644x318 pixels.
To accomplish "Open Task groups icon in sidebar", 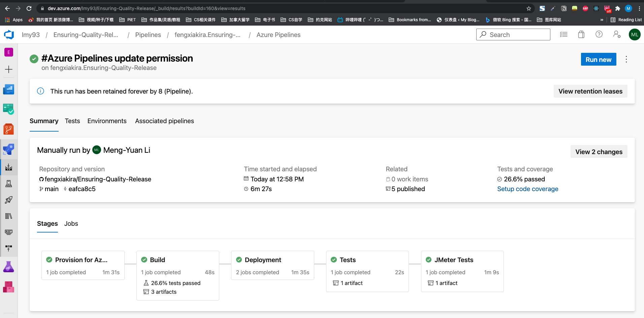I will [x=9, y=232].
